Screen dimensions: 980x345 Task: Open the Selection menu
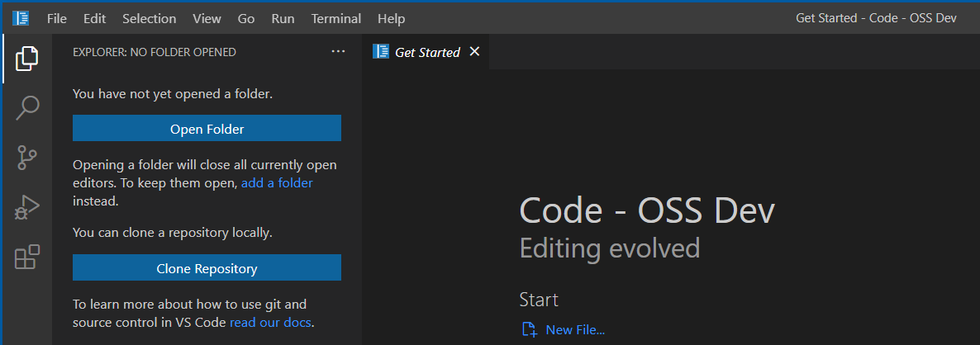(x=150, y=19)
